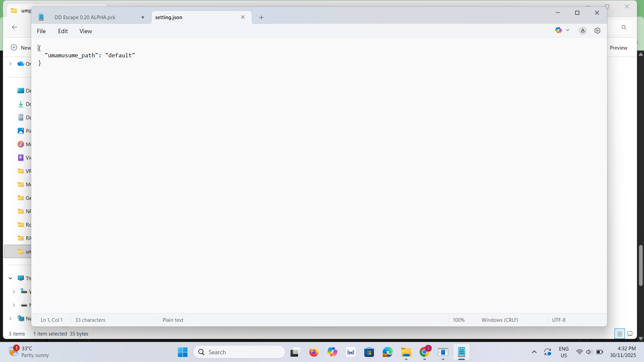Add a new Notepad tab
The width and height of the screenshot is (644, 362).
tap(261, 17)
